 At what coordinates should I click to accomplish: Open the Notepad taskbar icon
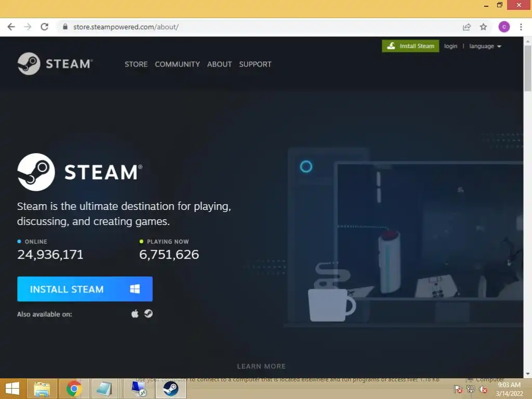[104, 389]
